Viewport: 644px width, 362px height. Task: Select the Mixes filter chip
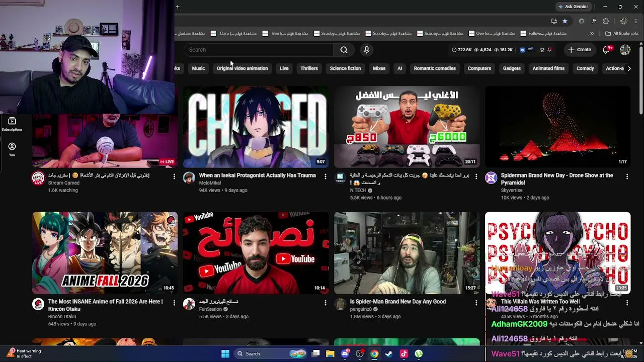click(379, 68)
